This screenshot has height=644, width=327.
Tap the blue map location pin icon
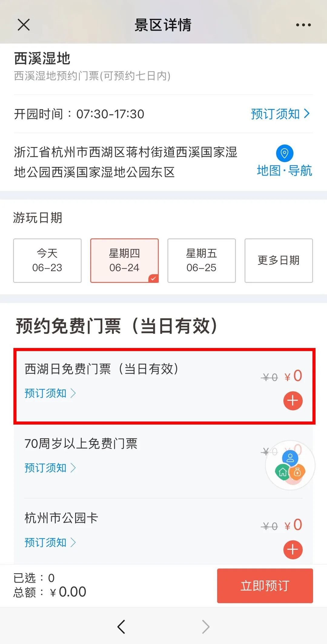click(x=285, y=153)
